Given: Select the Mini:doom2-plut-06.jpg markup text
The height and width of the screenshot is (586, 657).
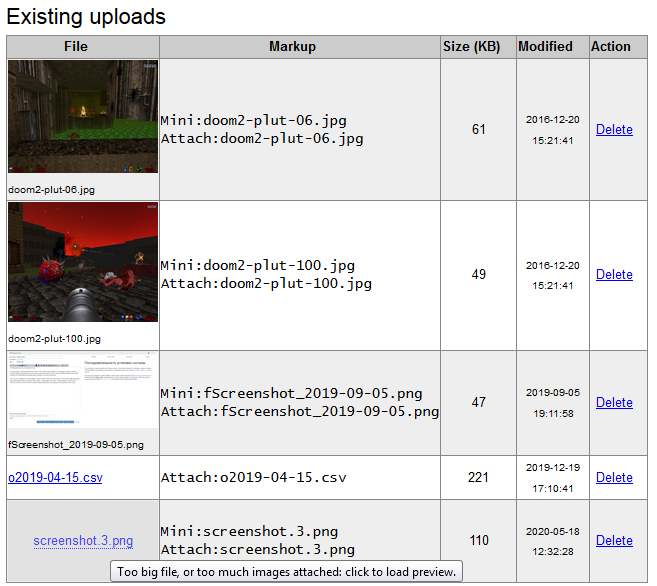Looking at the screenshot, I should pos(253,121).
